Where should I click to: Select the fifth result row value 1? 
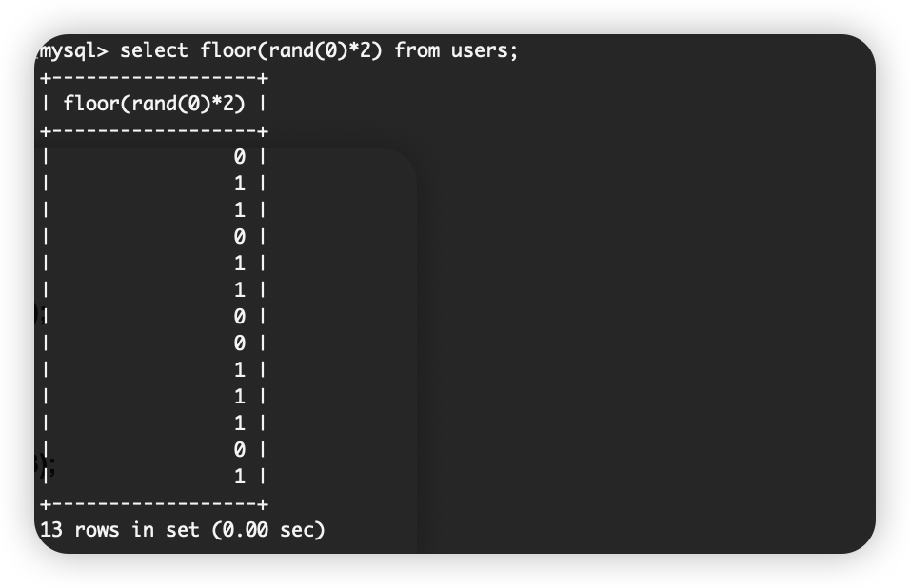239,264
